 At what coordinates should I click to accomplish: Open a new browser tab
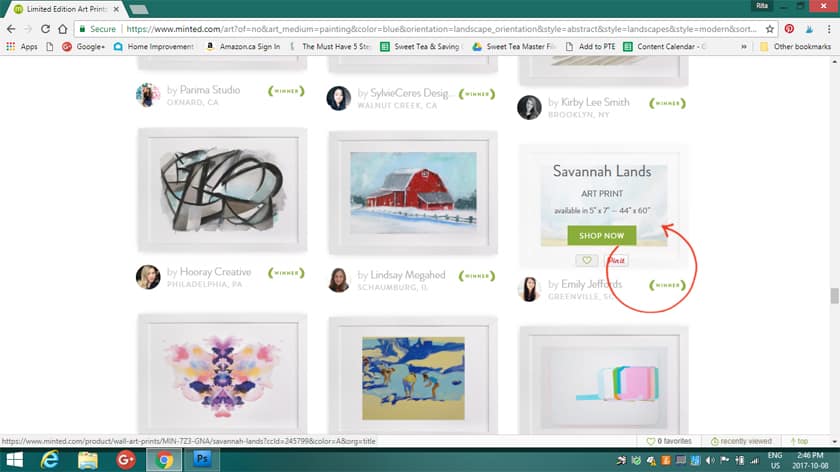[x=139, y=9]
